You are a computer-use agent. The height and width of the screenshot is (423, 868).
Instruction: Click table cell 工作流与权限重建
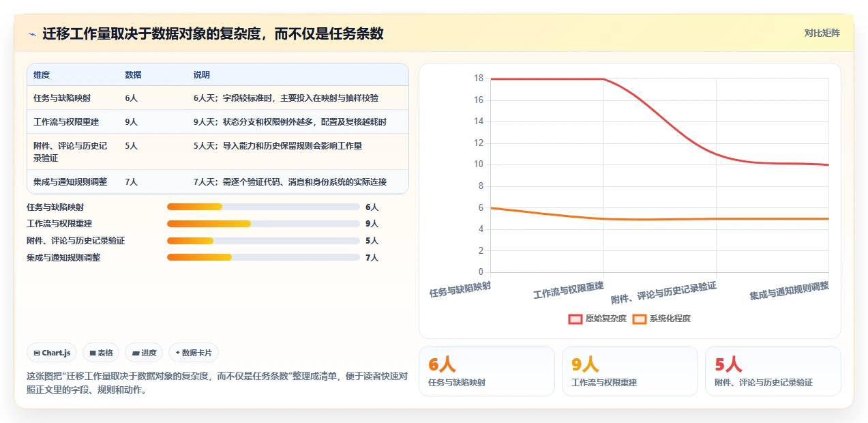66,121
